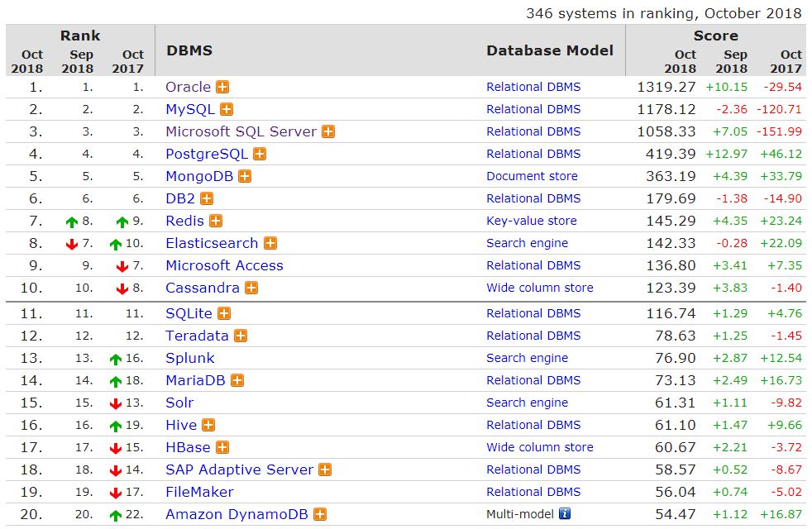This screenshot has width=812, height=529.
Task: Open the SAP Adaptive Server link
Action: 239,469
